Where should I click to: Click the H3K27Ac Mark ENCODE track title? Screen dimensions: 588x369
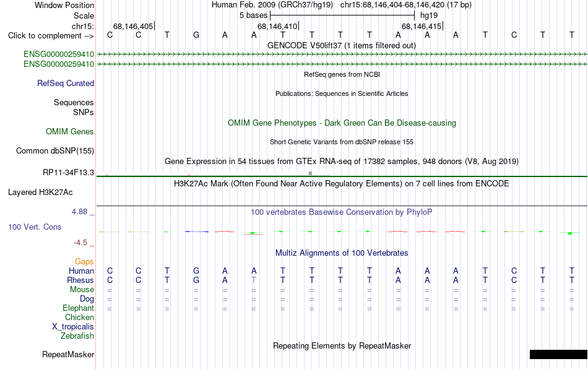[342, 183]
